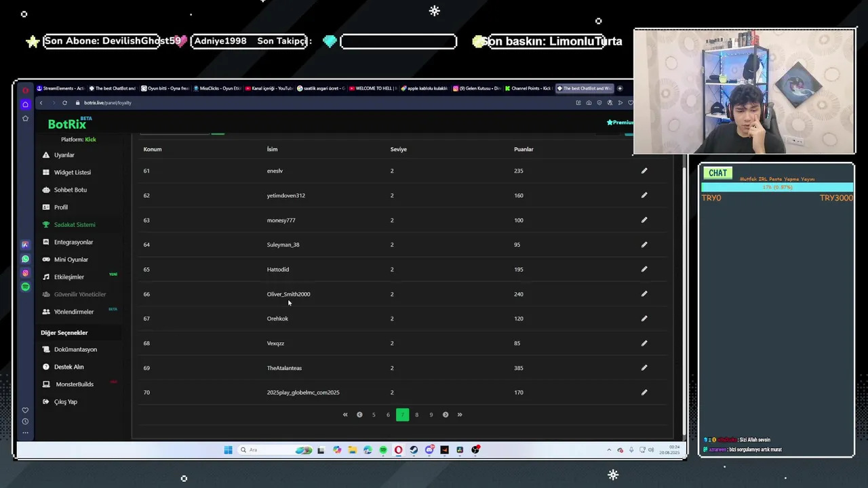The height and width of the screenshot is (488, 868).
Task: Go to page 5
Action: [x=374, y=415]
